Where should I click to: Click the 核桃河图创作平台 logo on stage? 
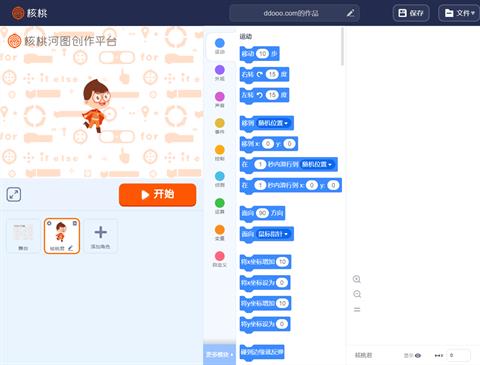click(62, 41)
